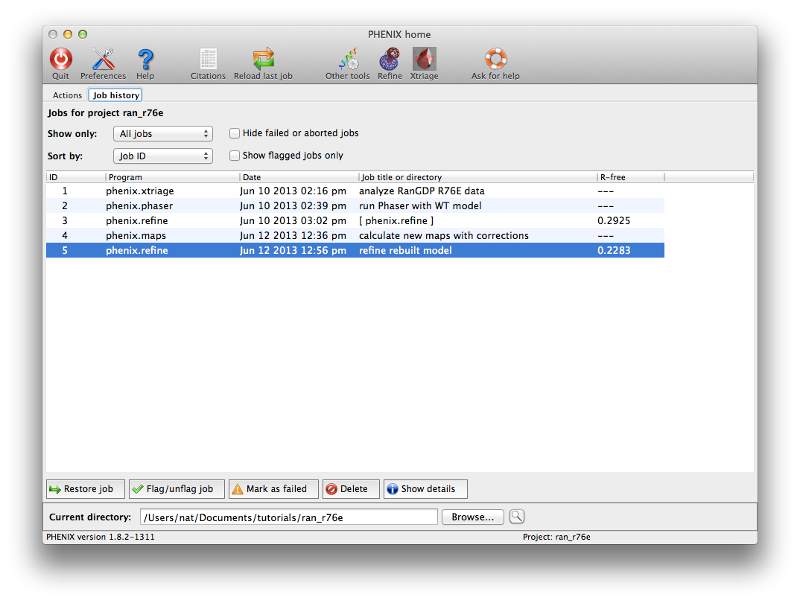Expand the Sort by dropdown
This screenshot has width=800, height=603.
click(162, 157)
